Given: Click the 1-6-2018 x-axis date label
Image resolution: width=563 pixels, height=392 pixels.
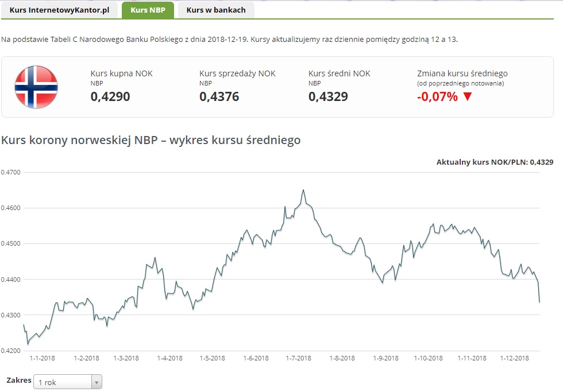Looking at the screenshot, I should pos(256,358).
